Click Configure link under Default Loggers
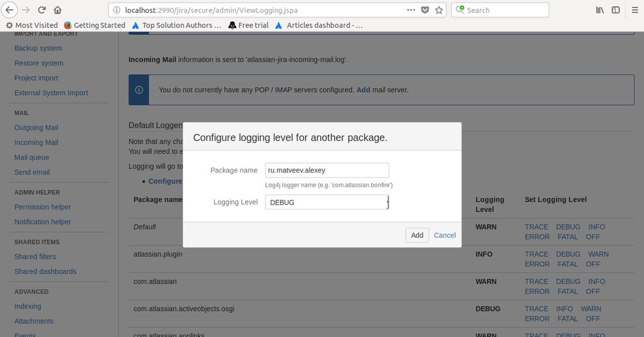This screenshot has height=337, width=644. click(165, 181)
